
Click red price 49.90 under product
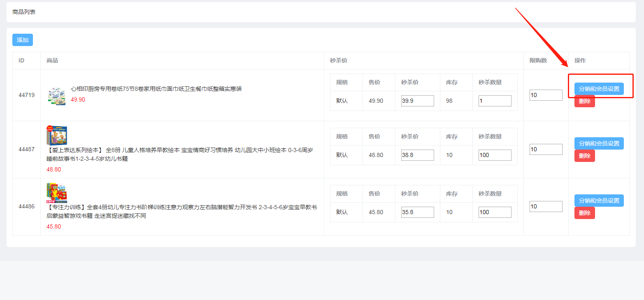coord(78,99)
